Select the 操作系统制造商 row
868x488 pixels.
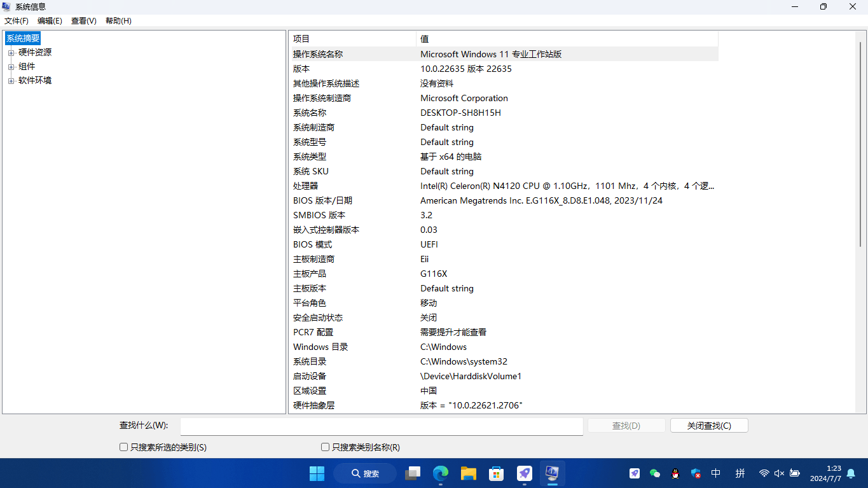tap(504, 98)
